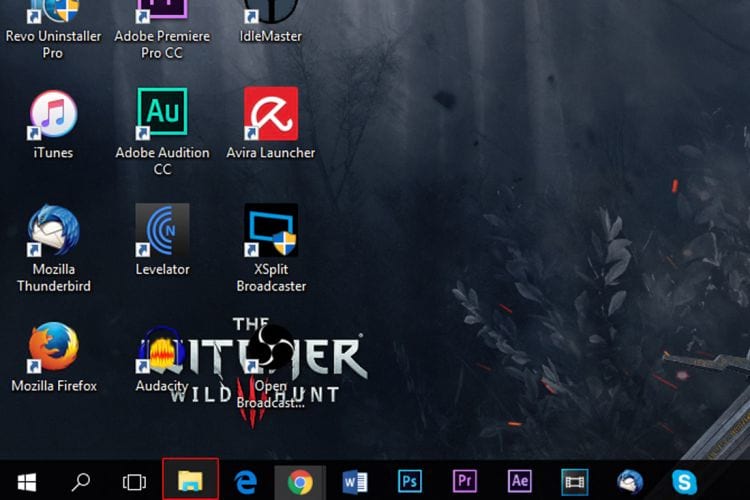Open After Effects from the taskbar

(x=519, y=481)
